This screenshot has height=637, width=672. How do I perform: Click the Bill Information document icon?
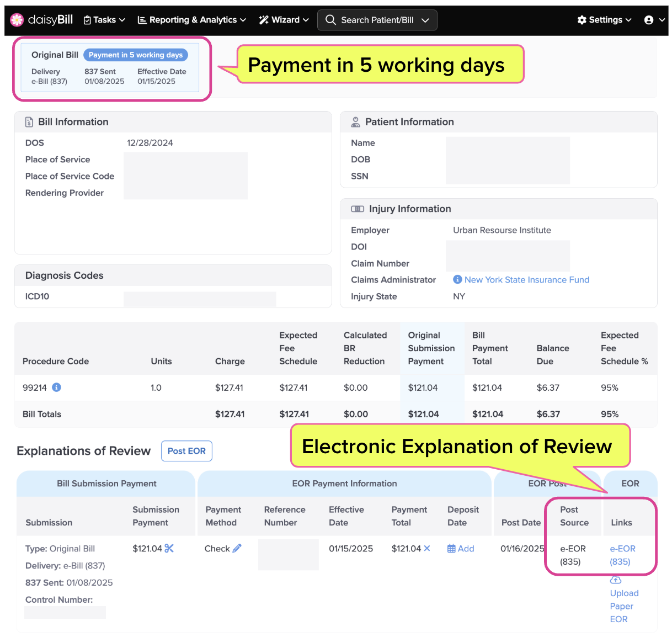(x=29, y=122)
